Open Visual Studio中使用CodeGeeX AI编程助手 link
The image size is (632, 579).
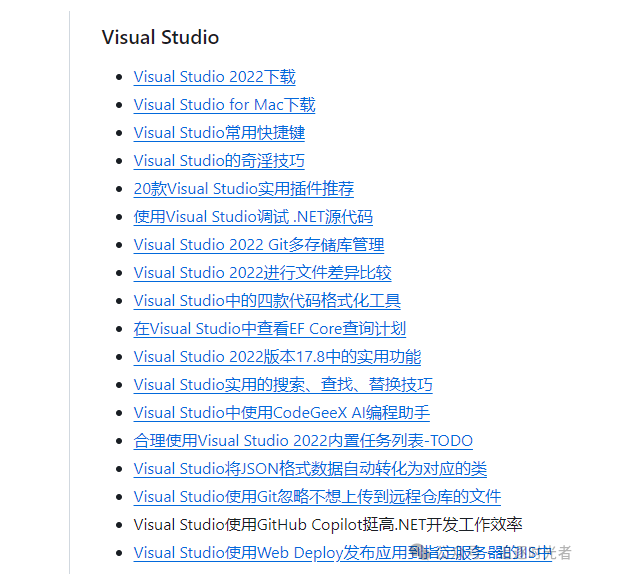(282, 413)
